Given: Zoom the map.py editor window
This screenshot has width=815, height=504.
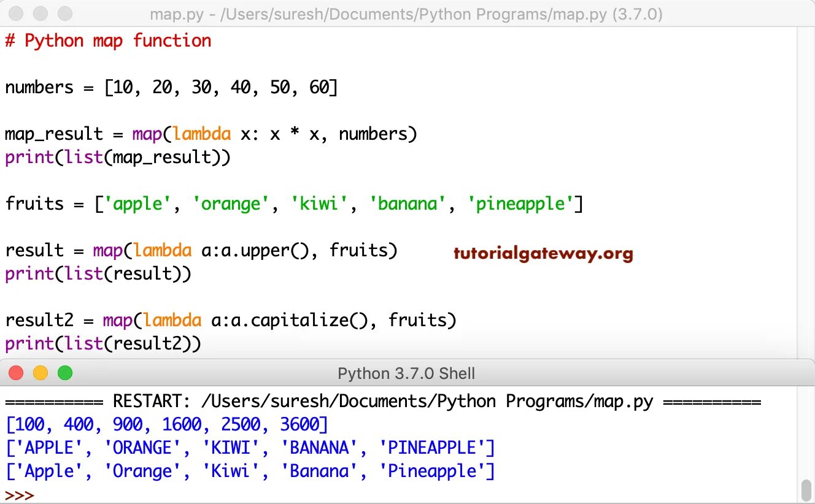Looking at the screenshot, I should click(64, 13).
